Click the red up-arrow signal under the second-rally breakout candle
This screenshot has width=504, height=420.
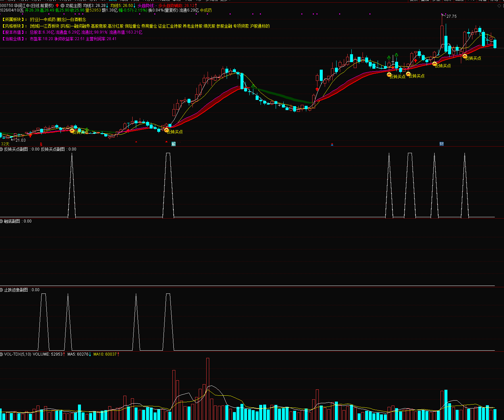(x=317, y=89)
